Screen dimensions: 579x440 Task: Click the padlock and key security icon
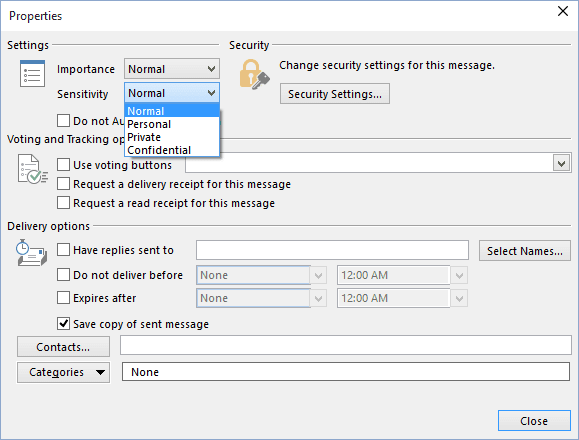point(254,74)
